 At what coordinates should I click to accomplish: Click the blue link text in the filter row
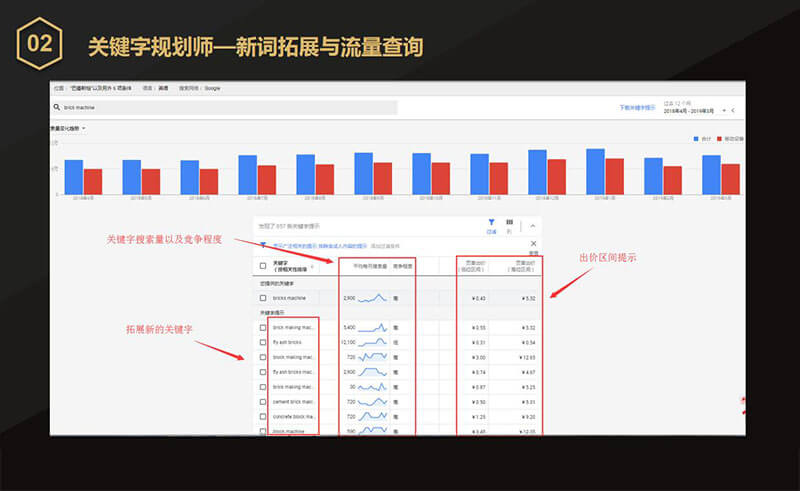tap(319, 246)
